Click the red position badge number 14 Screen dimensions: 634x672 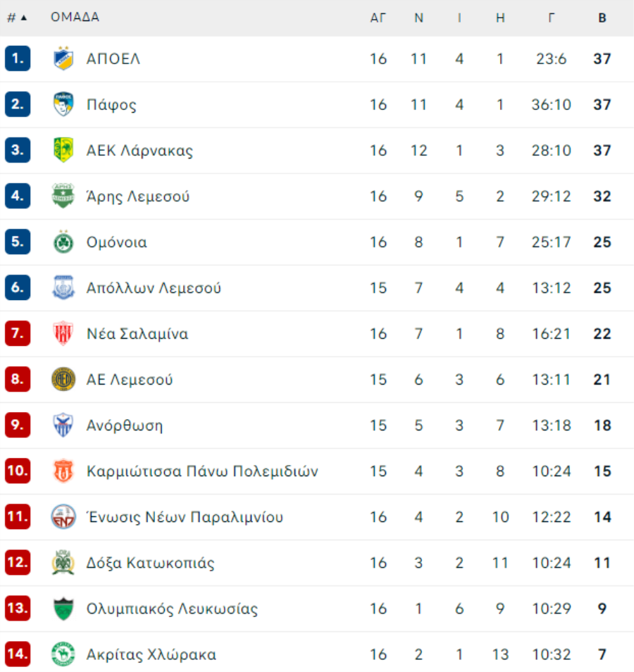[x=18, y=654]
